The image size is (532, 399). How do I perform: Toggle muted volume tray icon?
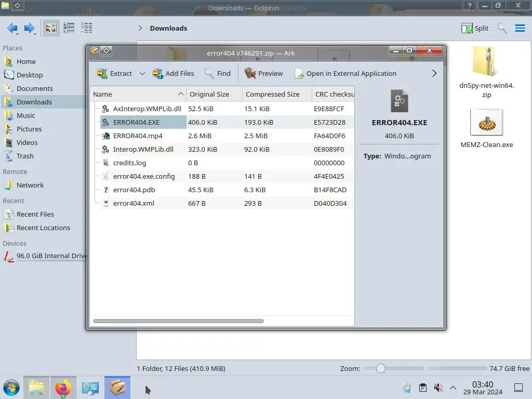[x=438, y=388]
